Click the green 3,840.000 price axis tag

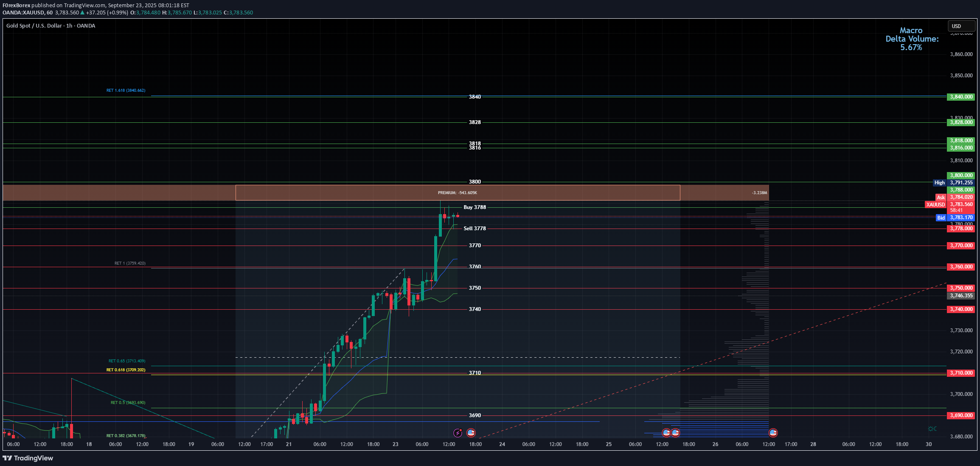(961, 97)
